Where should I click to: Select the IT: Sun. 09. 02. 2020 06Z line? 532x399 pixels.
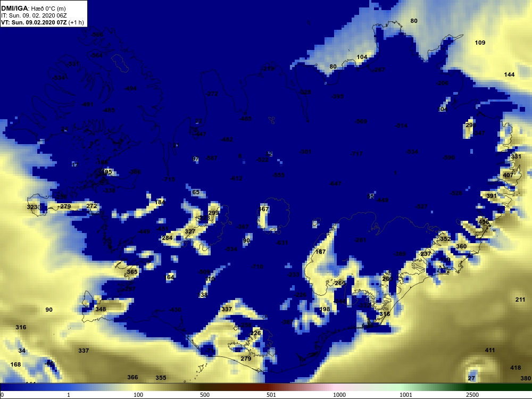coord(34,15)
